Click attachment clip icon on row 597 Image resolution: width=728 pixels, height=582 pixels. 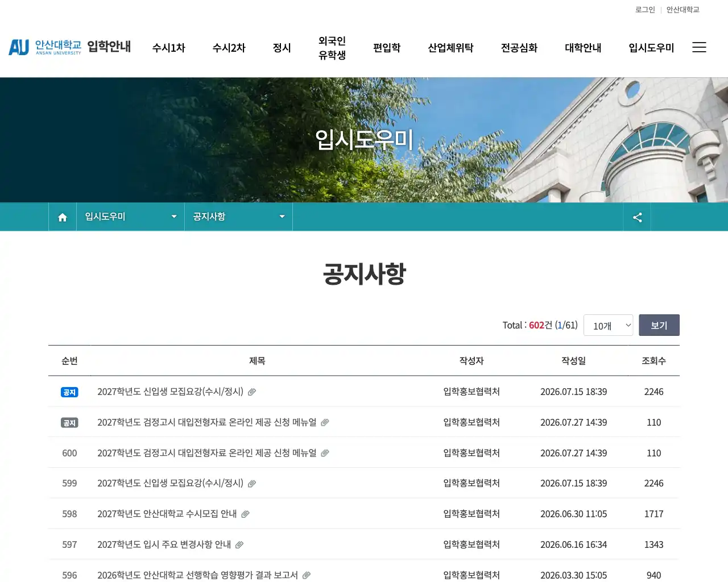(x=239, y=544)
